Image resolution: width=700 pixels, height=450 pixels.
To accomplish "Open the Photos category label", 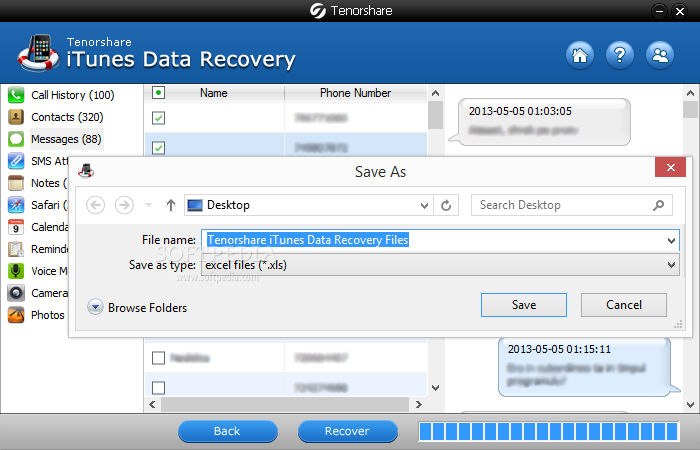I will [x=48, y=315].
